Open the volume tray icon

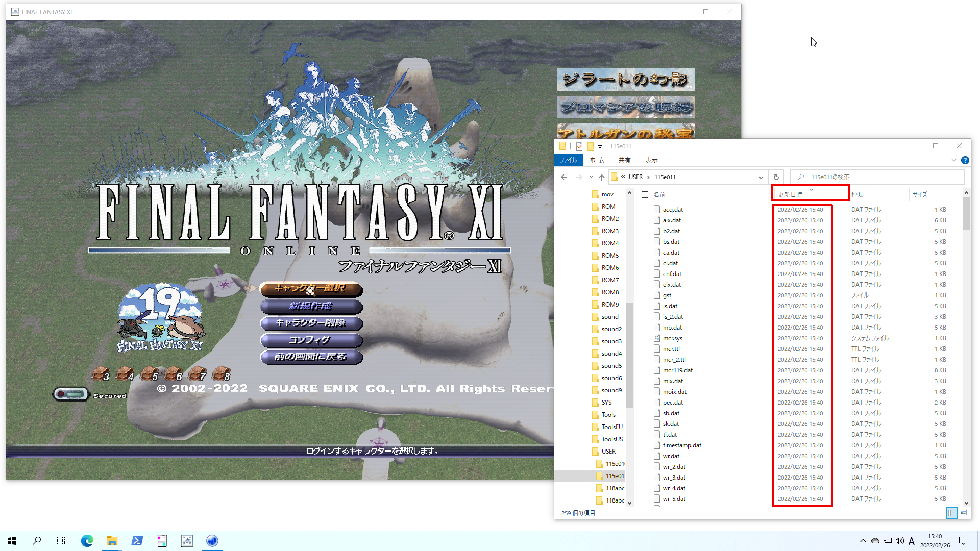coord(900,541)
